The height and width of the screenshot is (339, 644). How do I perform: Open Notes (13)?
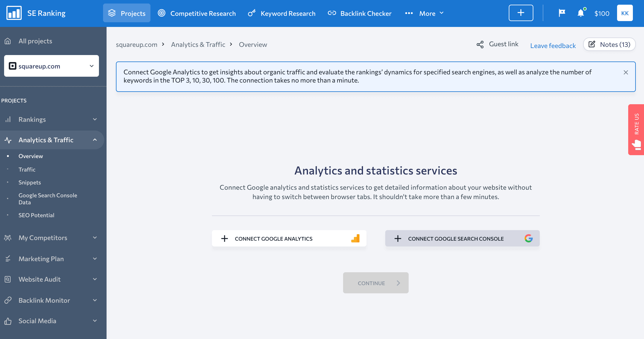coord(609,44)
